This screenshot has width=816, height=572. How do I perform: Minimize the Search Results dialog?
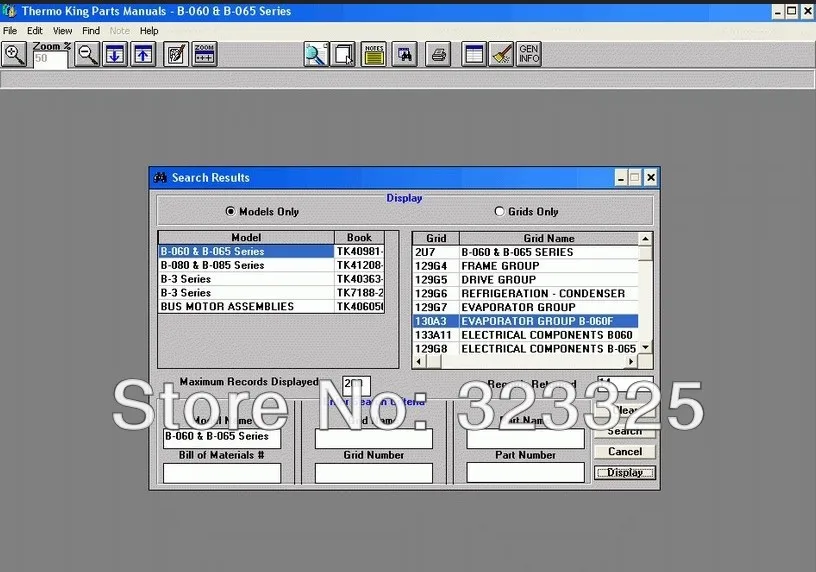(x=620, y=178)
